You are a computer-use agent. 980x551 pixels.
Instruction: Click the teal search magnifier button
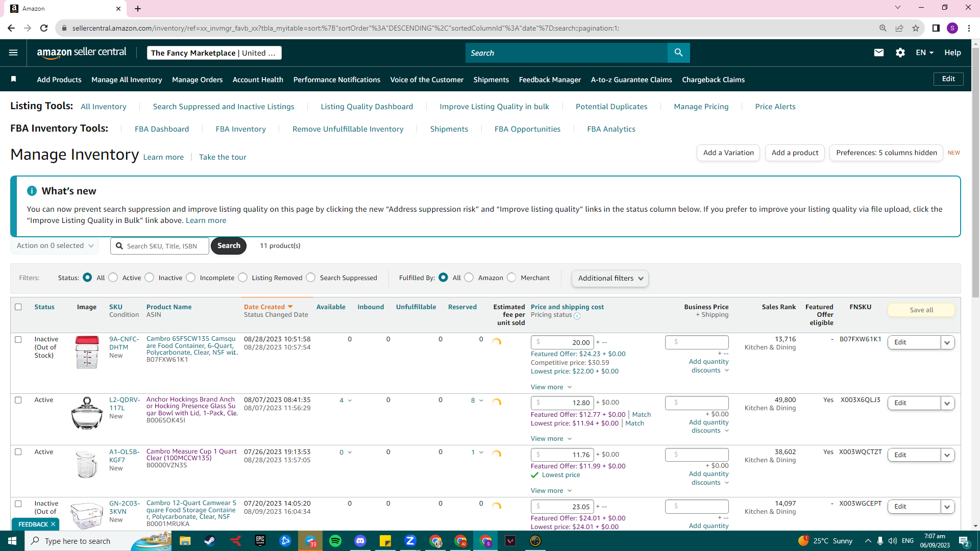[x=678, y=53]
